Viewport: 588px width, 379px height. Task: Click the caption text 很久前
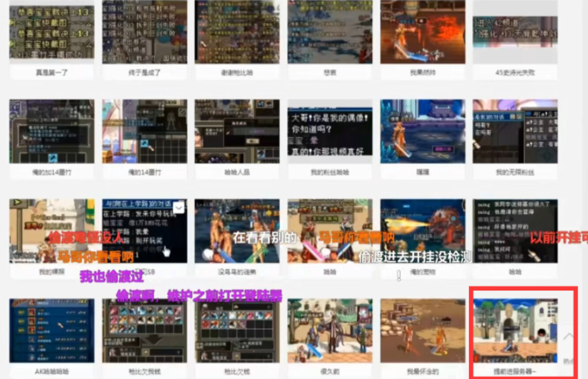pyautogui.click(x=330, y=371)
